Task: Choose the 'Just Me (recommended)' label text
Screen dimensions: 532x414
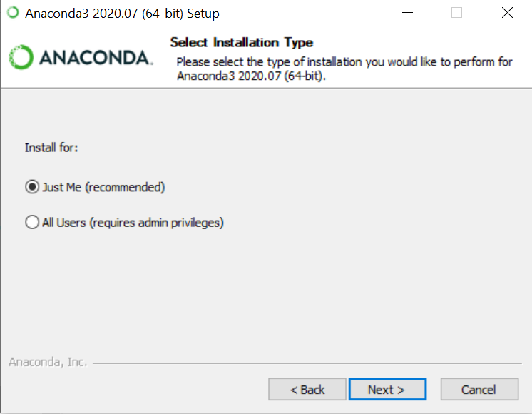Action: [103, 187]
